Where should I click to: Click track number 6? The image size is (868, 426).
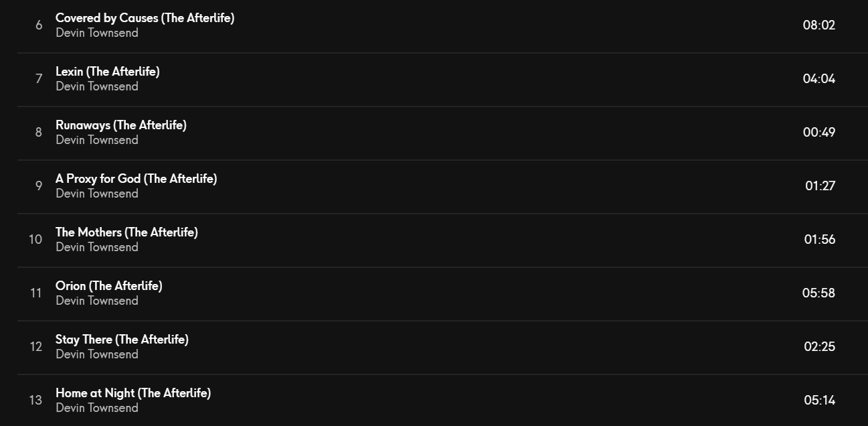[39, 25]
